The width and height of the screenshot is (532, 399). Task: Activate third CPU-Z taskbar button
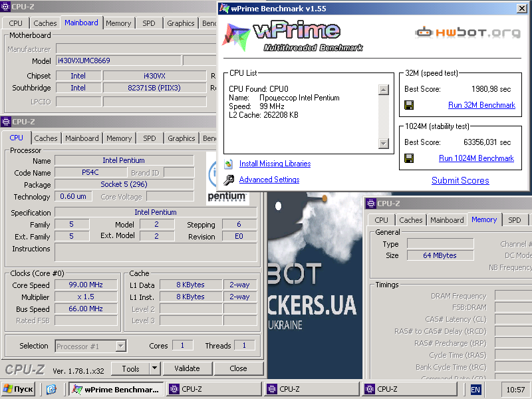pyautogui.click(x=409, y=389)
